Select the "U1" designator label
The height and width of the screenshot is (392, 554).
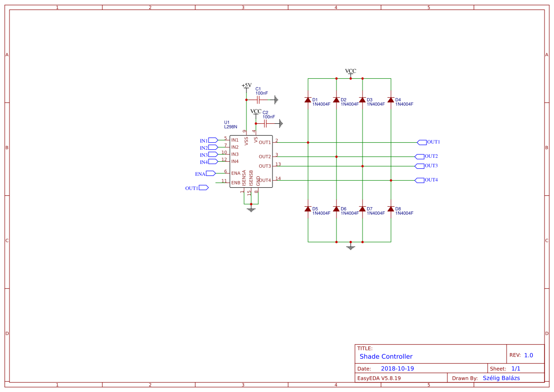(x=227, y=122)
